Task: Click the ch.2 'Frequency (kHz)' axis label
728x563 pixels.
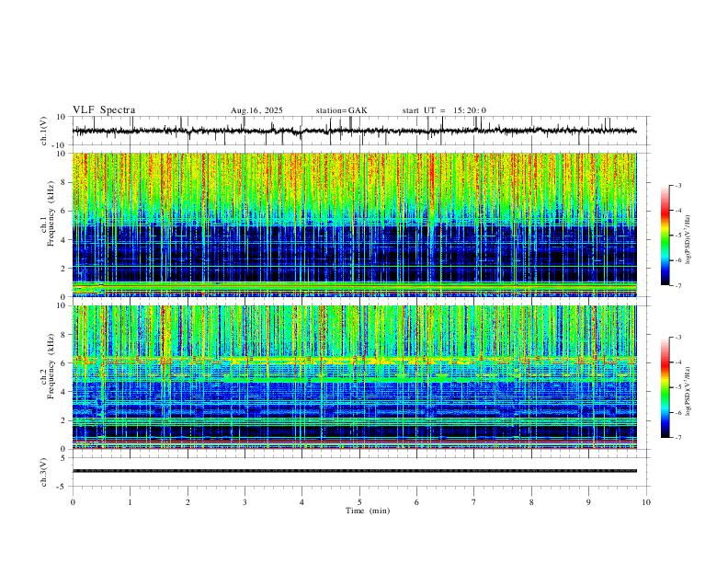Action: point(51,364)
